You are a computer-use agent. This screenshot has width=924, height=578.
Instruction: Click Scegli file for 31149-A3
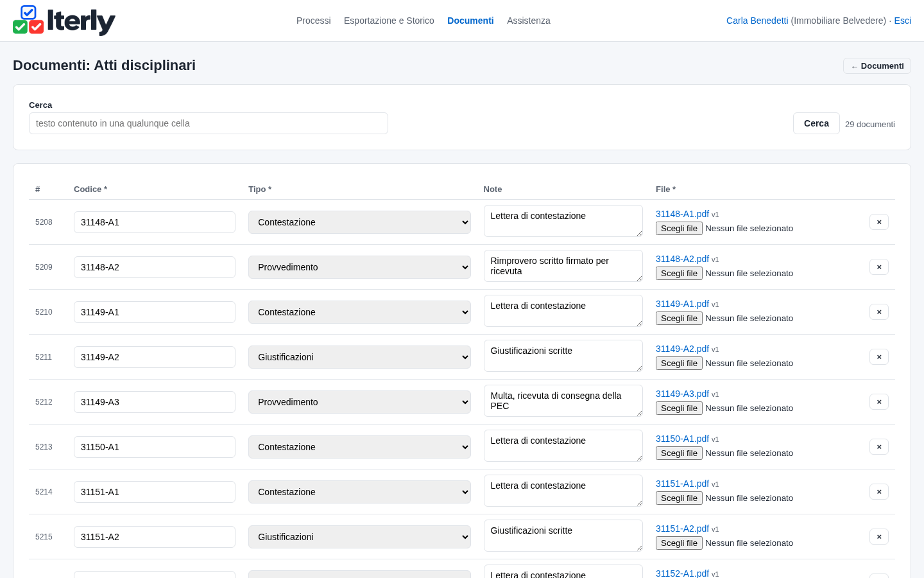(x=679, y=408)
